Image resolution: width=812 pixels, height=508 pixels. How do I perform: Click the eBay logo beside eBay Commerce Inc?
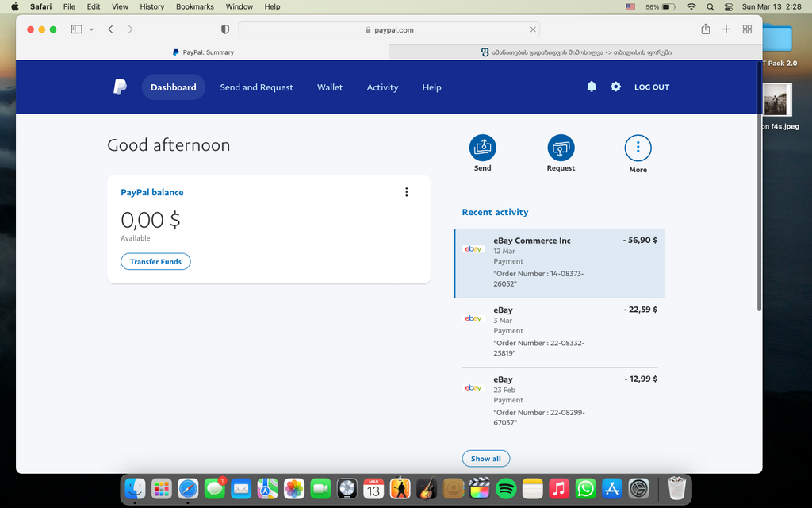473,248
